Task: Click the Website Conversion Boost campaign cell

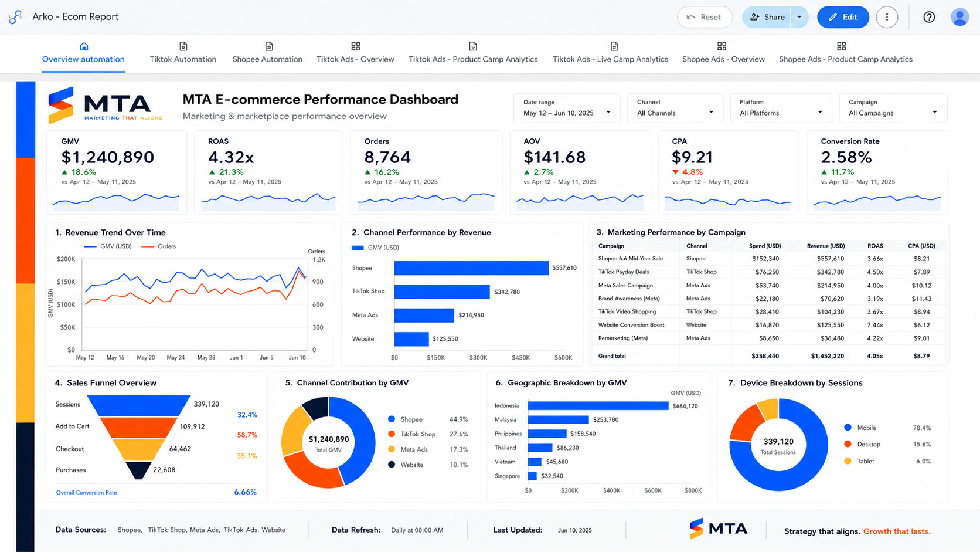Action: [631, 325]
